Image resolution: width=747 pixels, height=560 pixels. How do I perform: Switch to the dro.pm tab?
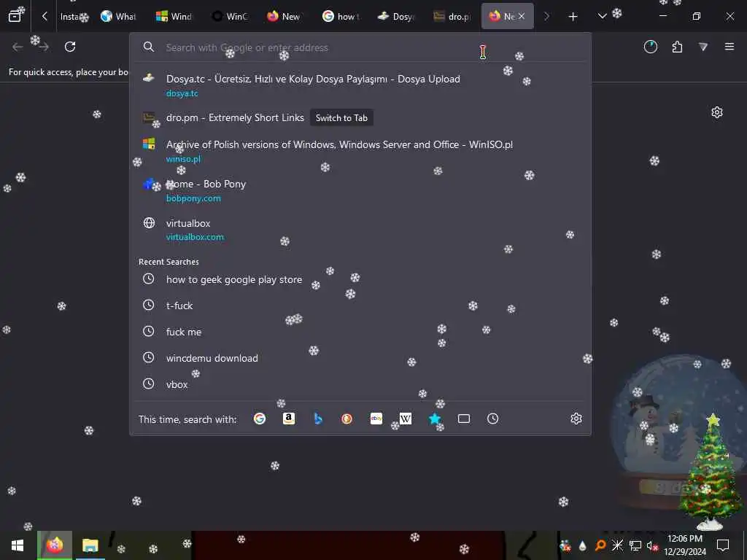[x=452, y=16]
